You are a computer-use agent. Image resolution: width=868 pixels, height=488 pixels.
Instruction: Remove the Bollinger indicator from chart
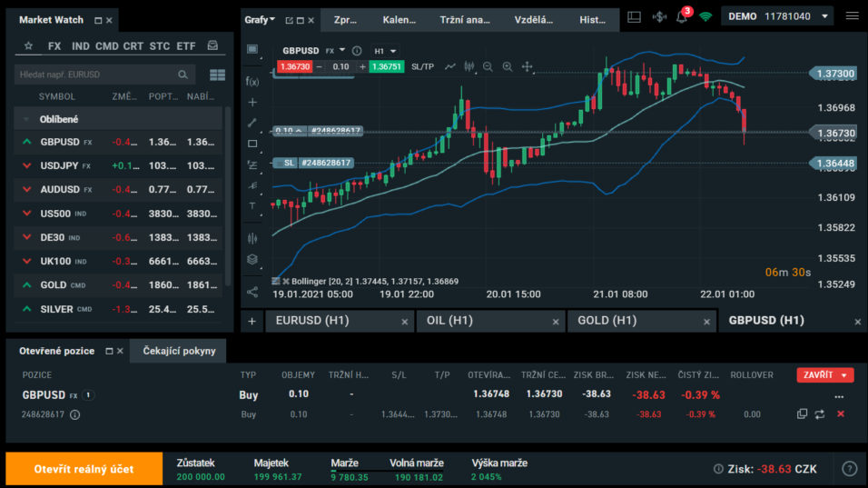coord(285,282)
